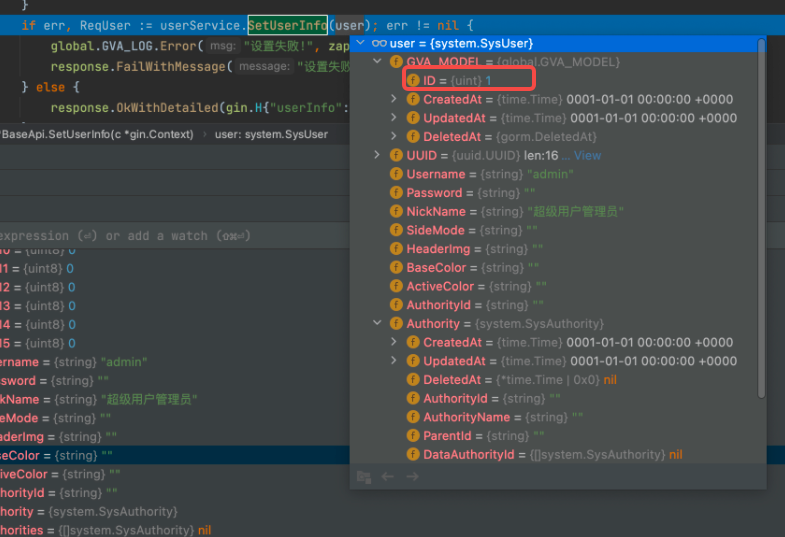Image resolution: width=785 pixels, height=537 pixels.
Task: Collapse the GVA_MODEL tree node
Action: [377, 62]
